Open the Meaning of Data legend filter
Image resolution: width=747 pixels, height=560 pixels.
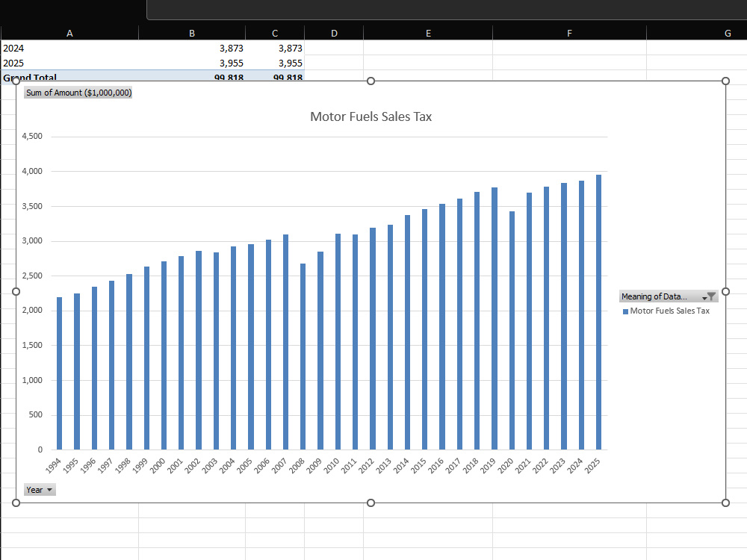point(669,296)
